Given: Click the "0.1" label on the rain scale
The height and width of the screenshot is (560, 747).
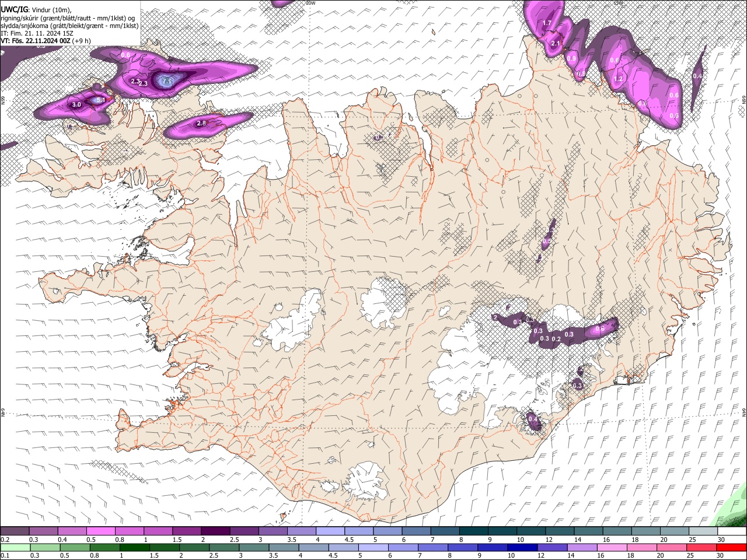Looking at the screenshot, I should pyautogui.click(x=5, y=555).
